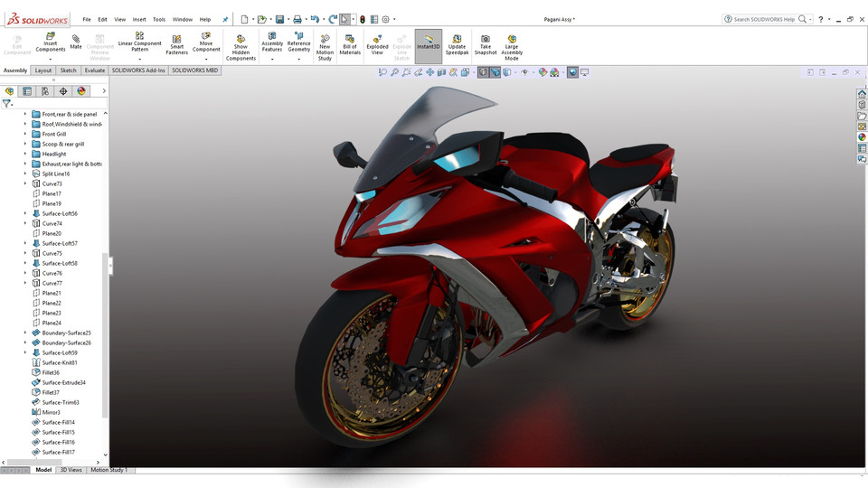Screen dimensions: 868x488
Task: Expand more manager tabs chevron
Action: coord(104,91)
